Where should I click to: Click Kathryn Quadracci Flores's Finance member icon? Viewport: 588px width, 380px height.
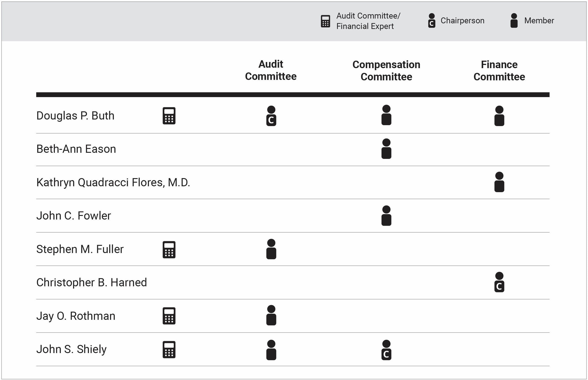click(499, 182)
